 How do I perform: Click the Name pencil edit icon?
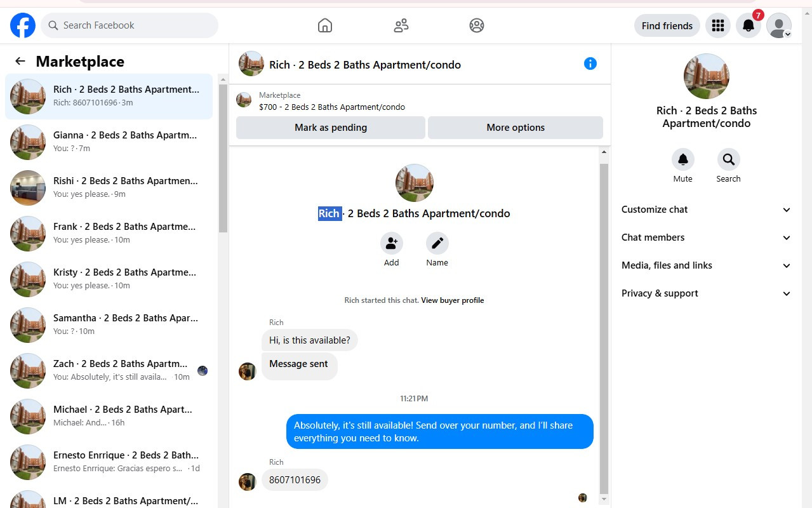(x=437, y=243)
